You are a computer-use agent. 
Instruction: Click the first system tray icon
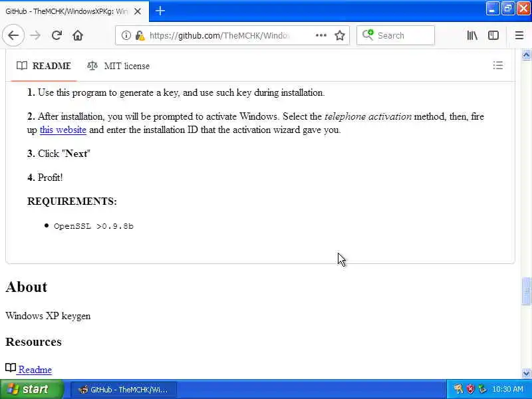tap(458, 389)
